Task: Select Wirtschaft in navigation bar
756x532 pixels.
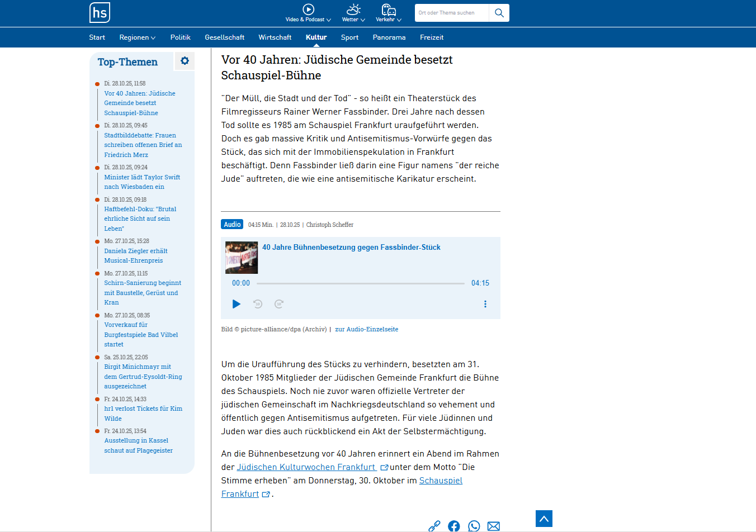Action: [x=275, y=37]
